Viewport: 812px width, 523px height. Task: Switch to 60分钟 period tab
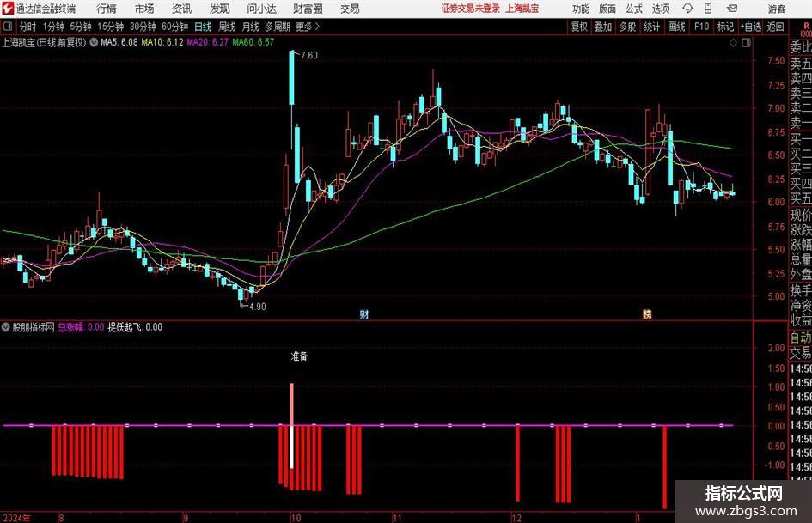tap(174, 27)
